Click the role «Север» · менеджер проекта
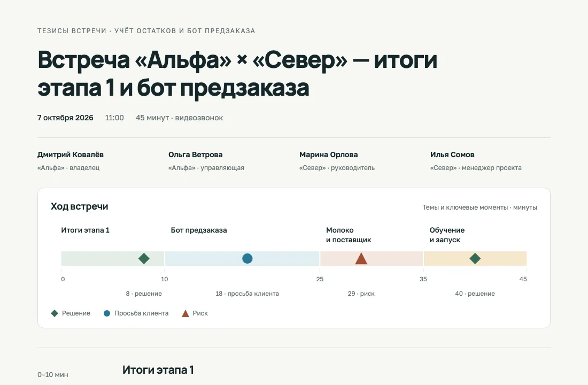Image resolution: width=588 pixels, height=385 pixels. click(x=476, y=168)
